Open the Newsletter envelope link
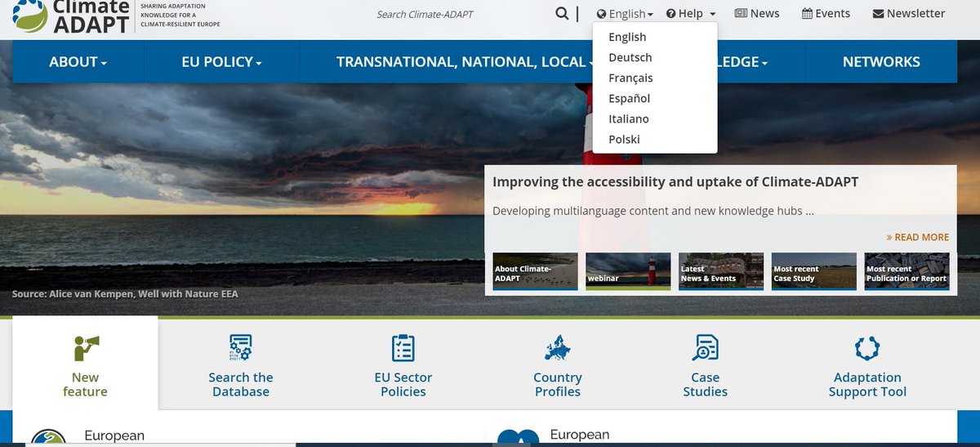The height and width of the screenshot is (447, 980). coord(909,13)
